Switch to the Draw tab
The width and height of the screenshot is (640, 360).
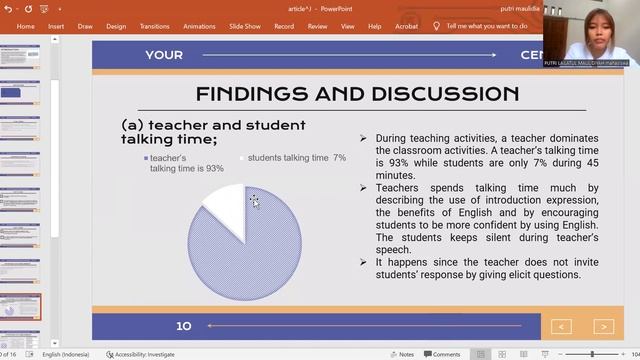pos(85,26)
